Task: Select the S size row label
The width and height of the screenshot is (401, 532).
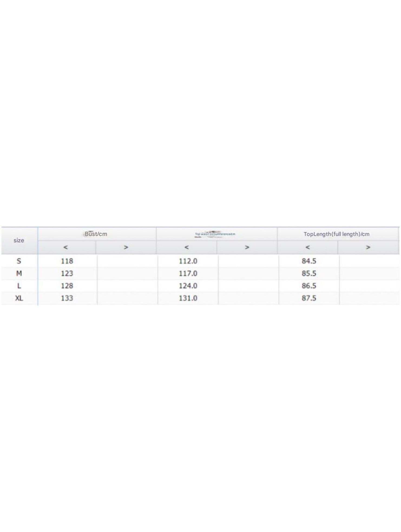Action: point(19,261)
